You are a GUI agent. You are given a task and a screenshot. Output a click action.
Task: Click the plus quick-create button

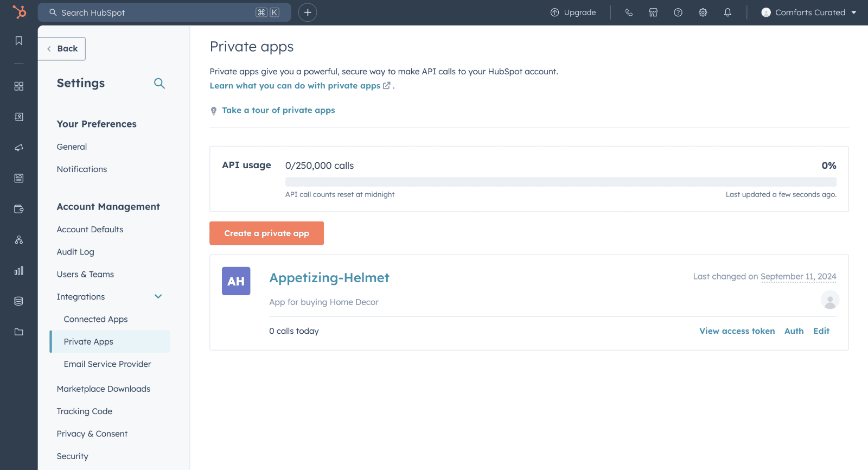click(x=308, y=12)
